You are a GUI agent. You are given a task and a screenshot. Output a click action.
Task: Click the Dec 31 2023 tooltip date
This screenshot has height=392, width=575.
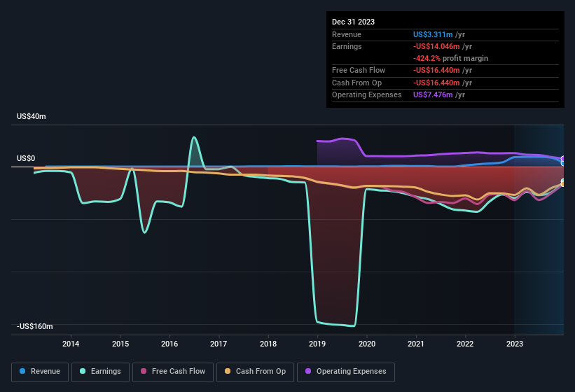tap(353, 22)
